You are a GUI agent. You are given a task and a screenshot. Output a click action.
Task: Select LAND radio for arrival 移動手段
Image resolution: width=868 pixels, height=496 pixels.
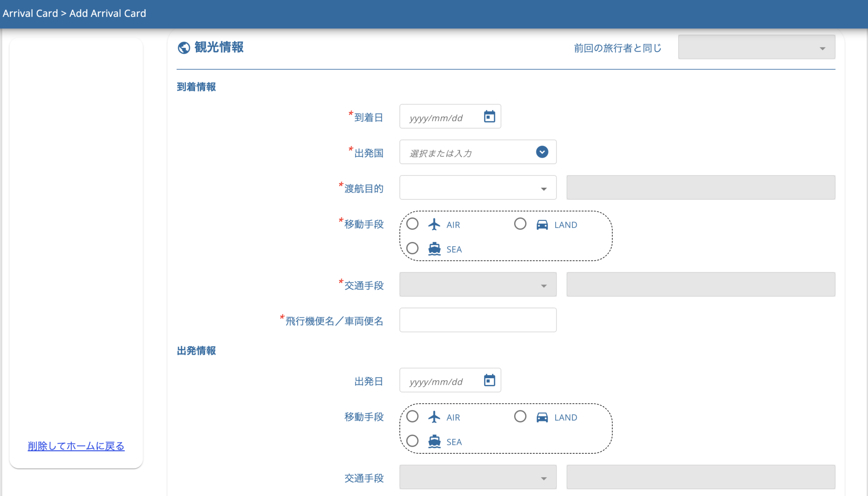[520, 224]
